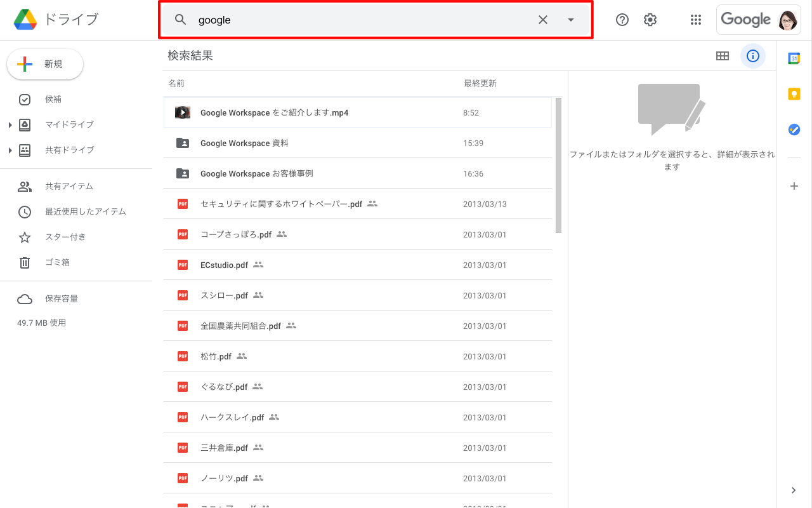Screen dimensions: 812x508
Task: Open Google Calendar side panel icon
Action: click(794, 58)
